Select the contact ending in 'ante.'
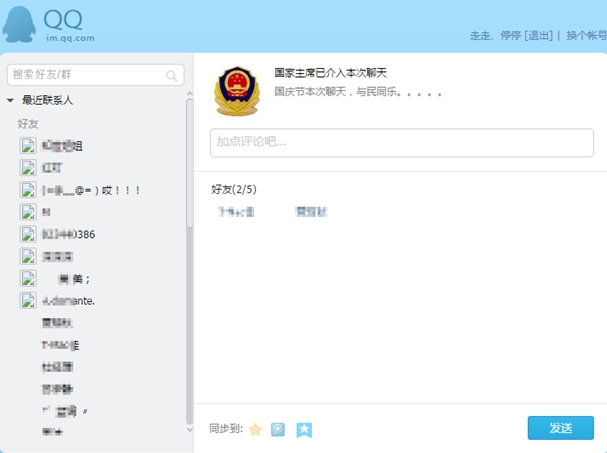 coord(69,301)
